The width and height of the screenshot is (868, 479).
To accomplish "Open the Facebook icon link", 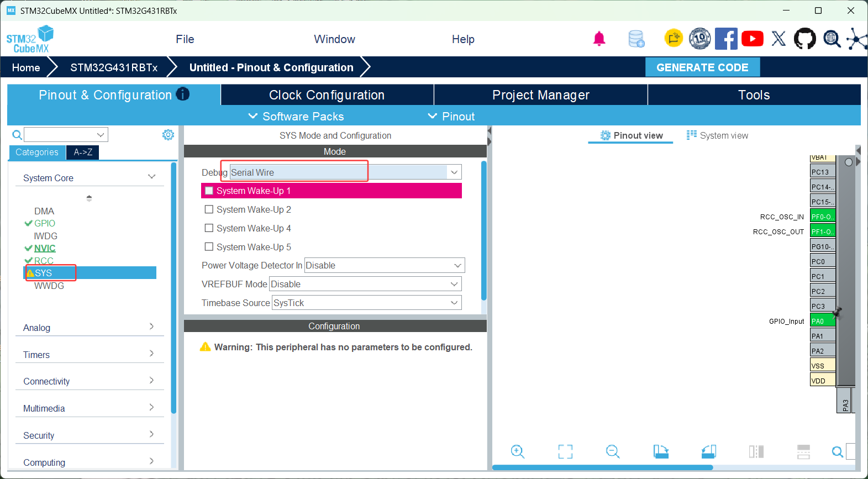I will (x=726, y=39).
